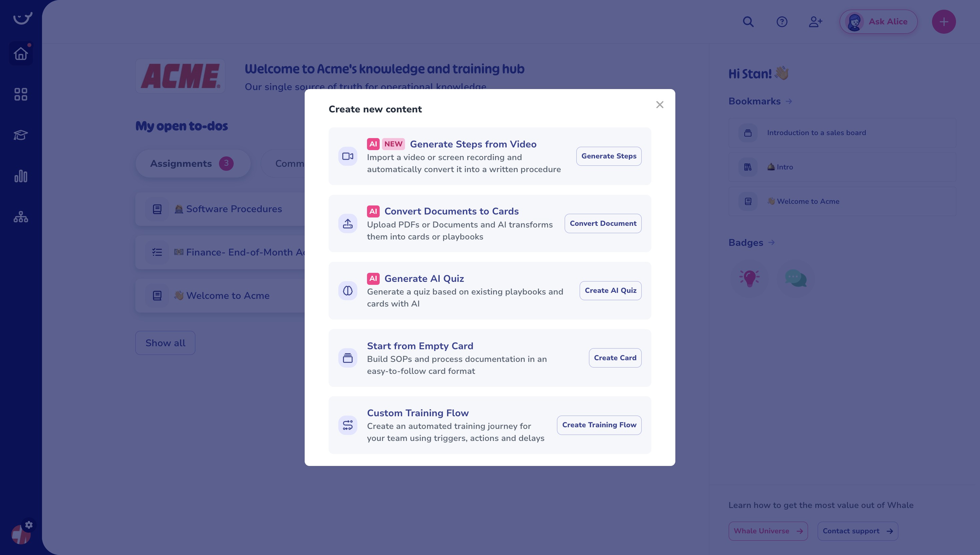The image size is (980, 555).
Task: Click Generate AI Quiz title
Action: click(424, 279)
